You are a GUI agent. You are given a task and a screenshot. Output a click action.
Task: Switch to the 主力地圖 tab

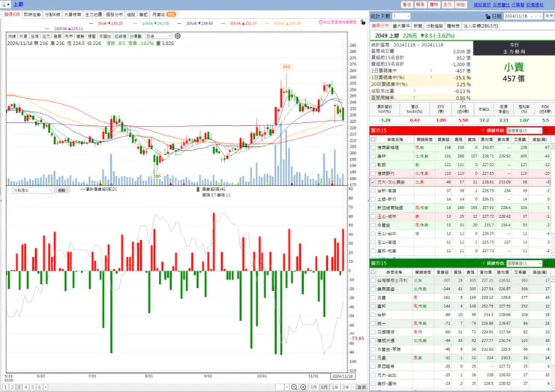click(94, 14)
